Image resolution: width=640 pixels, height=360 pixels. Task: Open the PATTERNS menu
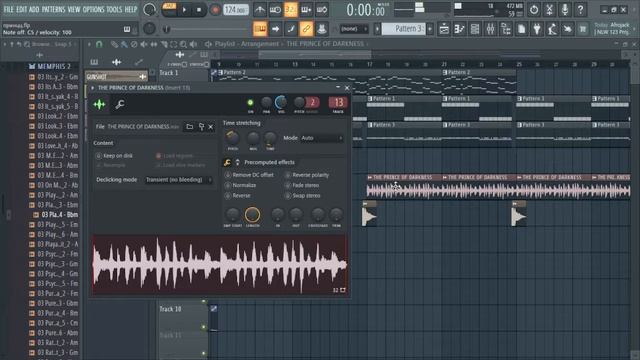pos(53,9)
